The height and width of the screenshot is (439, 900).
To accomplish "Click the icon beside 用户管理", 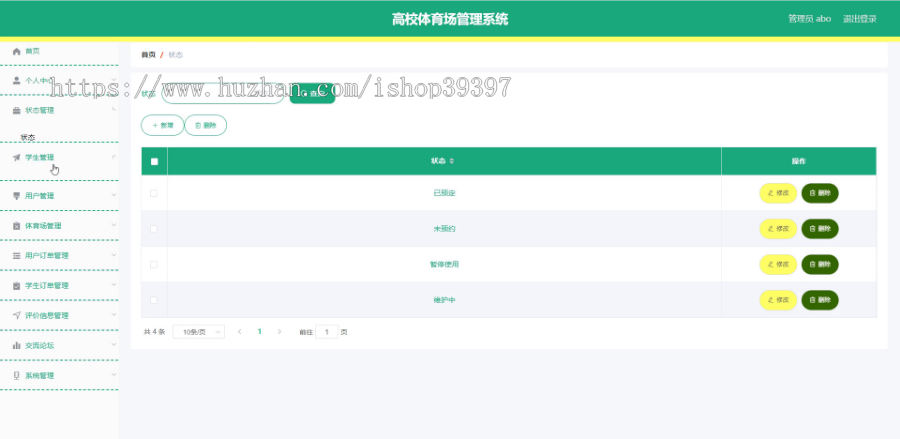I will (17, 196).
